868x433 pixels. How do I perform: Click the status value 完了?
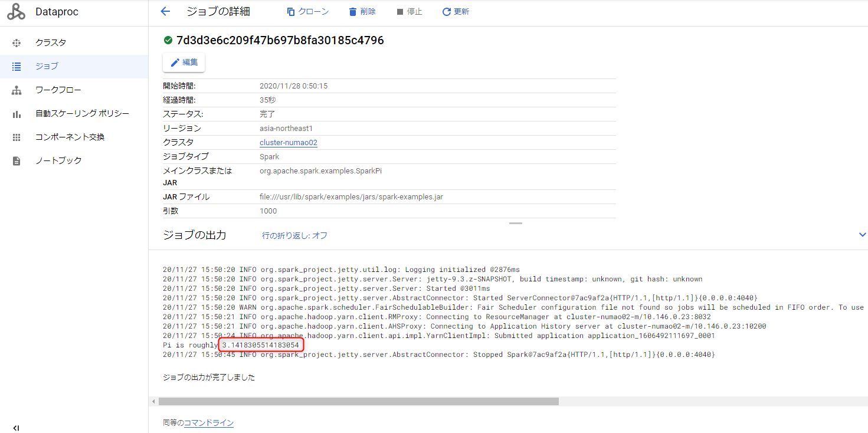point(267,114)
